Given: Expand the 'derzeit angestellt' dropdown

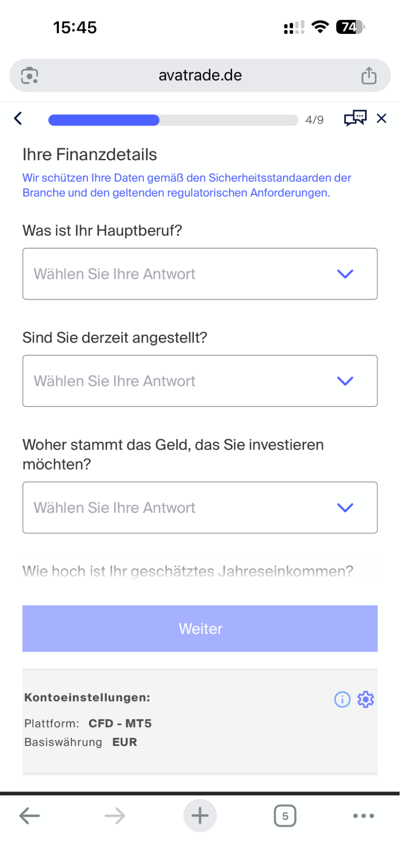Looking at the screenshot, I should [x=200, y=381].
